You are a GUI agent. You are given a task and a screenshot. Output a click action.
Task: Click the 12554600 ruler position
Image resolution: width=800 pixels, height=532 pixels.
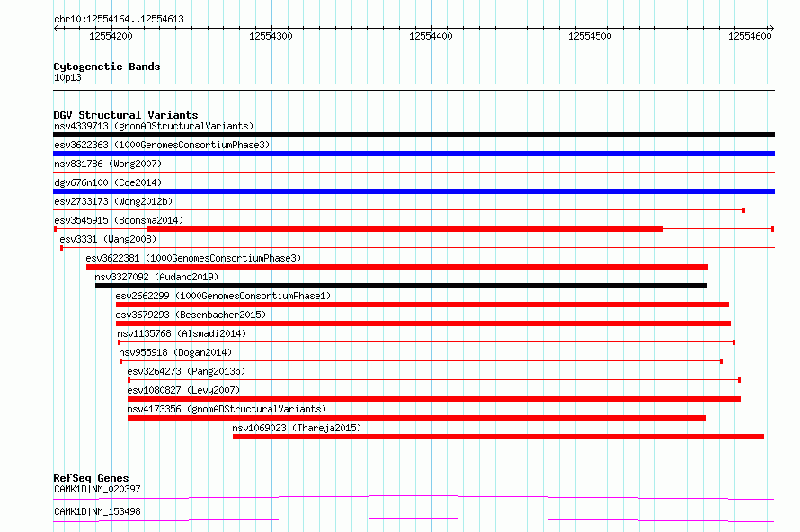pyautogui.click(x=750, y=36)
